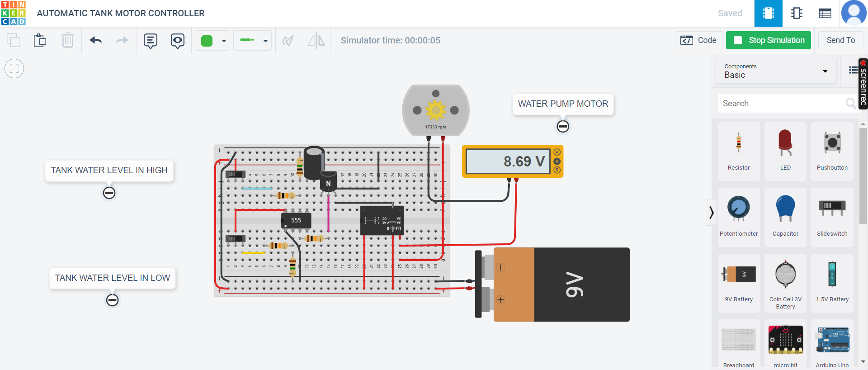
Task: Select the Pushbutton component
Action: click(832, 152)
